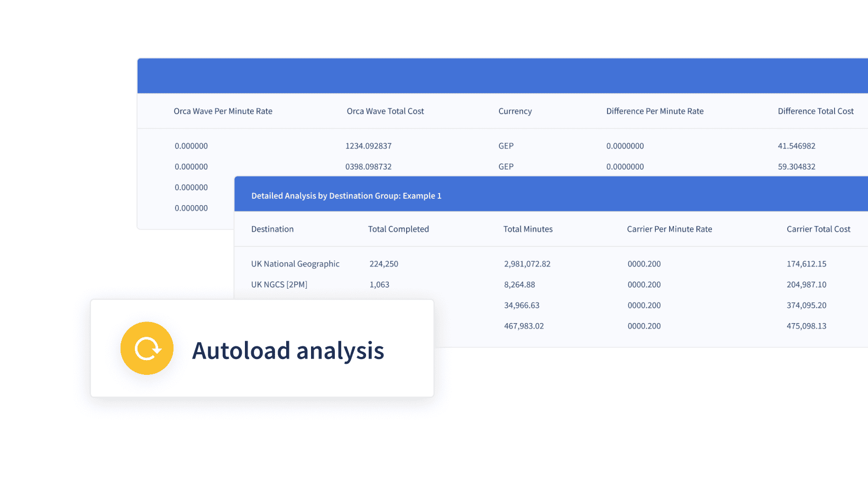This screenshot has width=868, height=487.
Task: Click the Destination column header
Action: pos(272,229)
